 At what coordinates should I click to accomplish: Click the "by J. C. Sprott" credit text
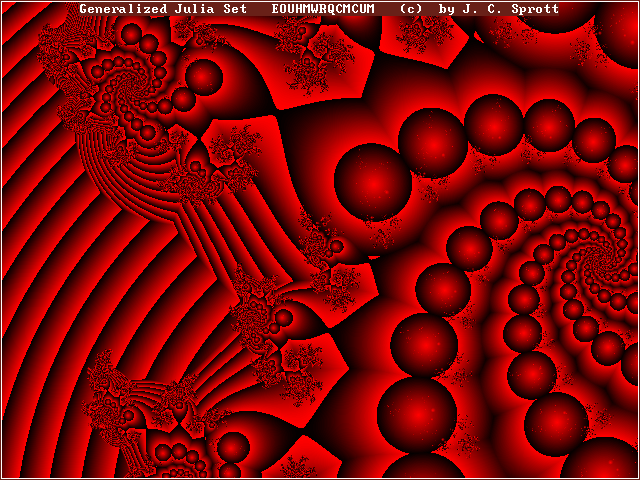coord(499,9)
